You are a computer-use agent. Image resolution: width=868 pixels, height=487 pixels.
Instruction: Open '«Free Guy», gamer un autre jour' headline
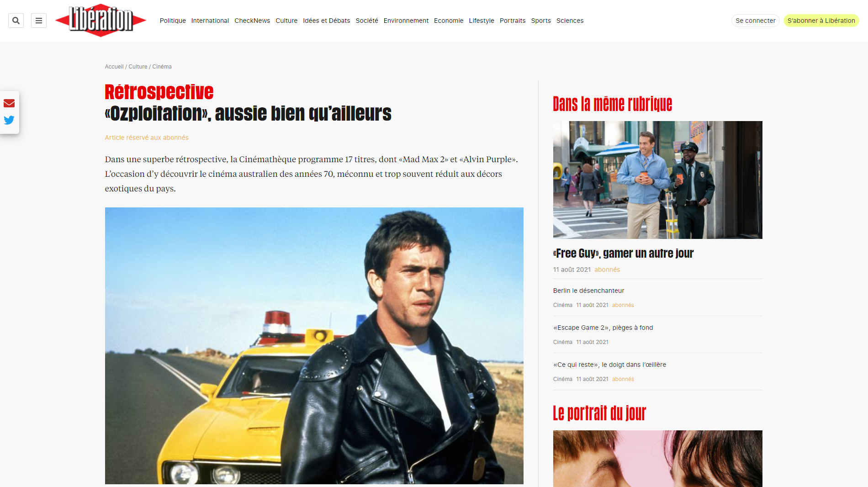point(623,253)
